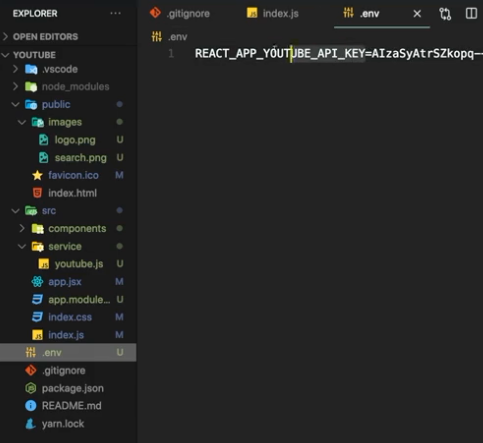Collapse the service folder chevron
The width and height of the screenshot is (483, 443).
(22, 246)
